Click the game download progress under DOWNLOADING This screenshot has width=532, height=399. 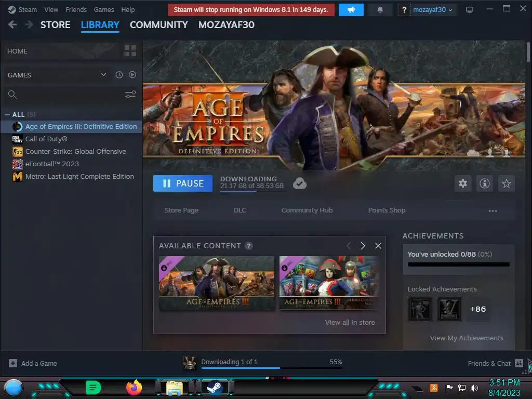252,191
